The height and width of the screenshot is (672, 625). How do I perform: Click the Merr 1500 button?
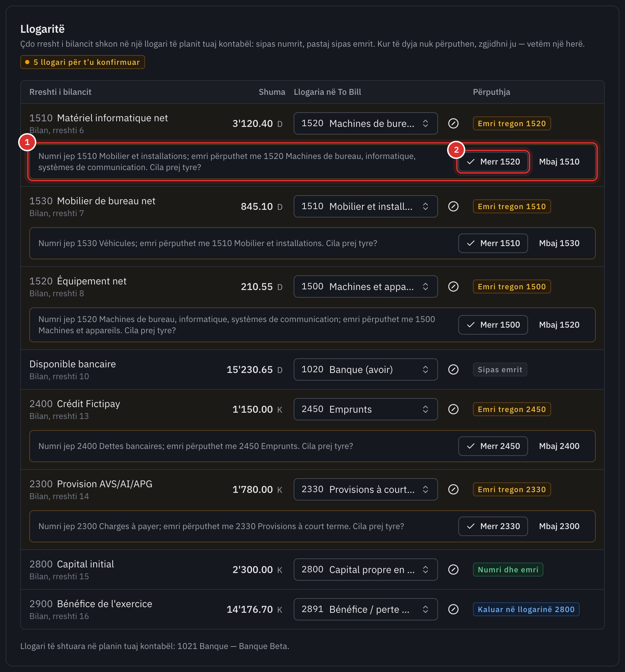(x=493, y=325)
